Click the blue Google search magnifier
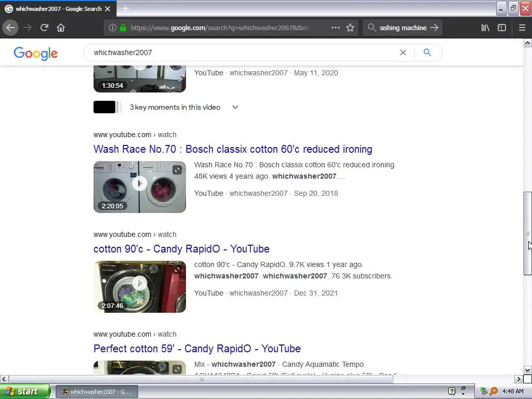 (427, 52)
